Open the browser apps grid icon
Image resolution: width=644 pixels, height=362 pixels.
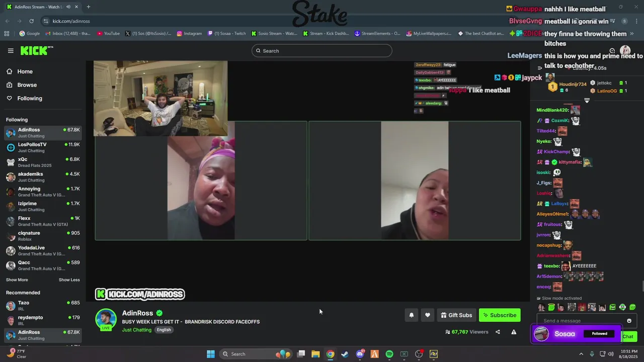[7, 34]
